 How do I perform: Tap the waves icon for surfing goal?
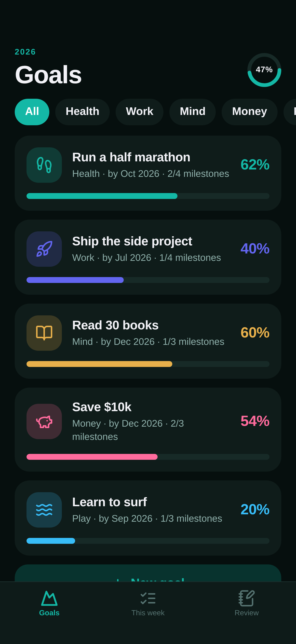[44, 510]
